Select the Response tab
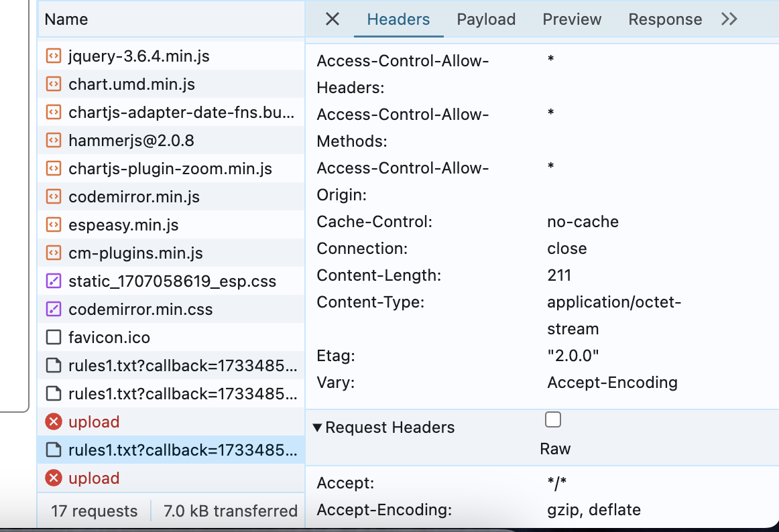Image resolution: width=779 pixels, height=532 pixels. (x=664, y=19)
